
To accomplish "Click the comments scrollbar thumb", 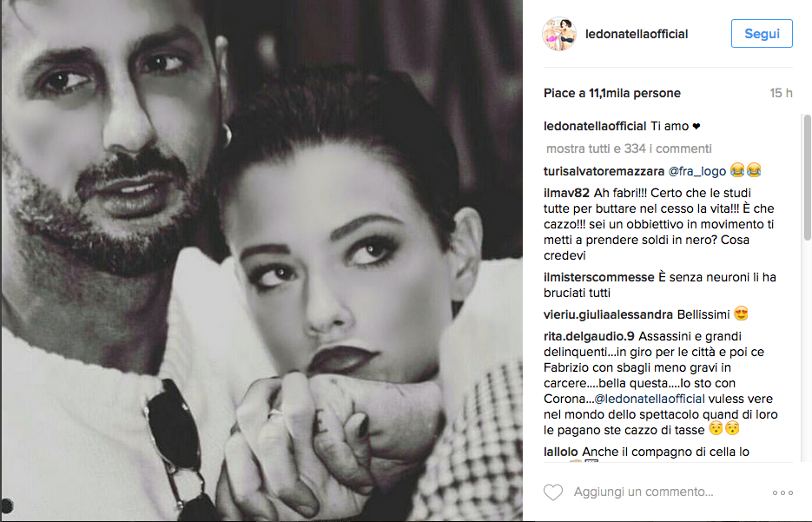I will 807,178.
